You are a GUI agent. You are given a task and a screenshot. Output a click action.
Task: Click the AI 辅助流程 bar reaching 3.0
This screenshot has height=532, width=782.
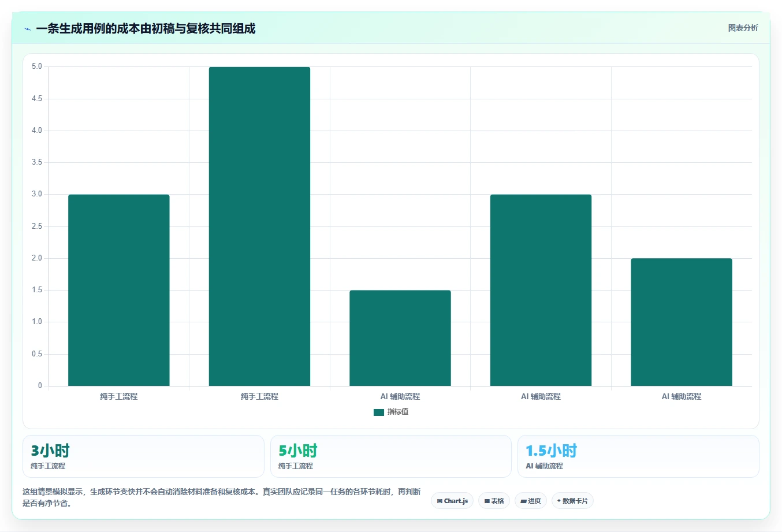pyautogui.click(x=541, y=290)
